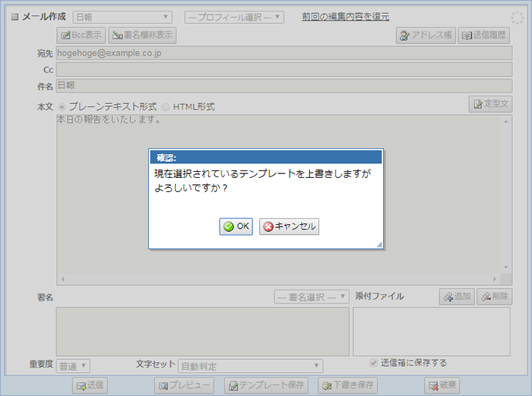
Task: Select プレーンテキスト形式 radio button
Action: pos(62,107)
